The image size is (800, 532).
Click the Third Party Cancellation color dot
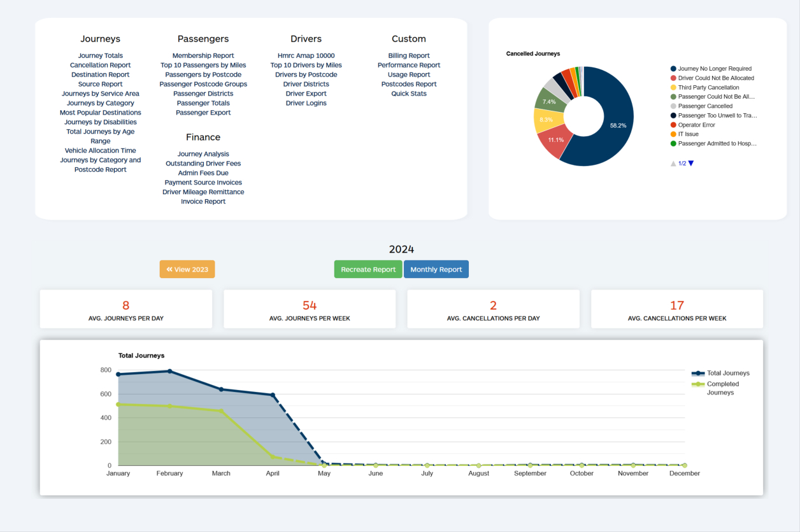(x=672, y=87)
